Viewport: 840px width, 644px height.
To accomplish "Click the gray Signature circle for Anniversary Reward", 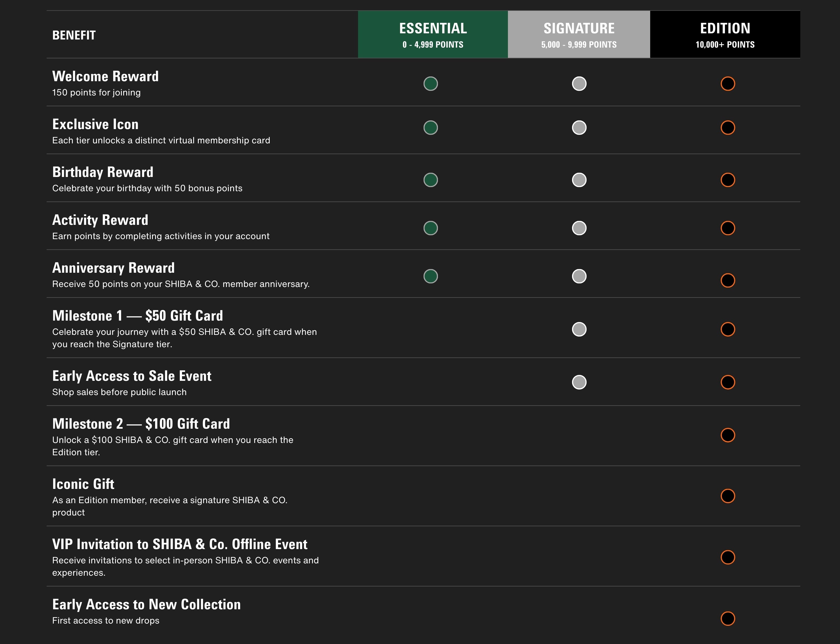I will [x=579, y=276].
